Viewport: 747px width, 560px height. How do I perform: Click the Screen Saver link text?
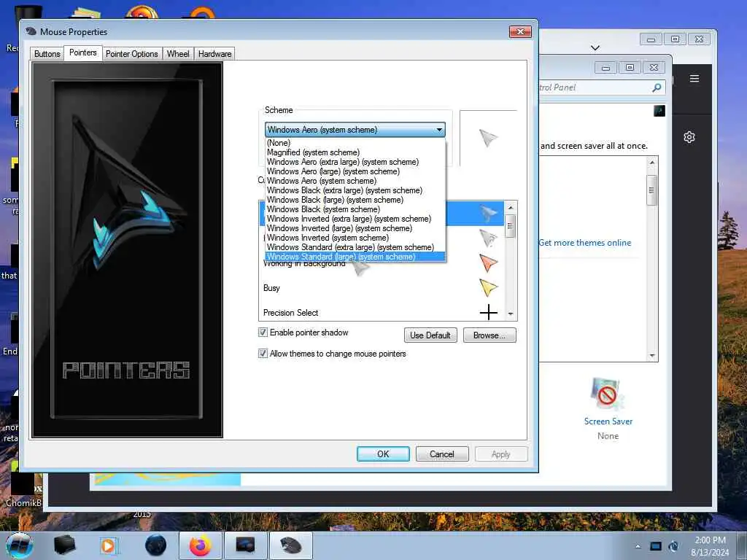coord(608,421)
